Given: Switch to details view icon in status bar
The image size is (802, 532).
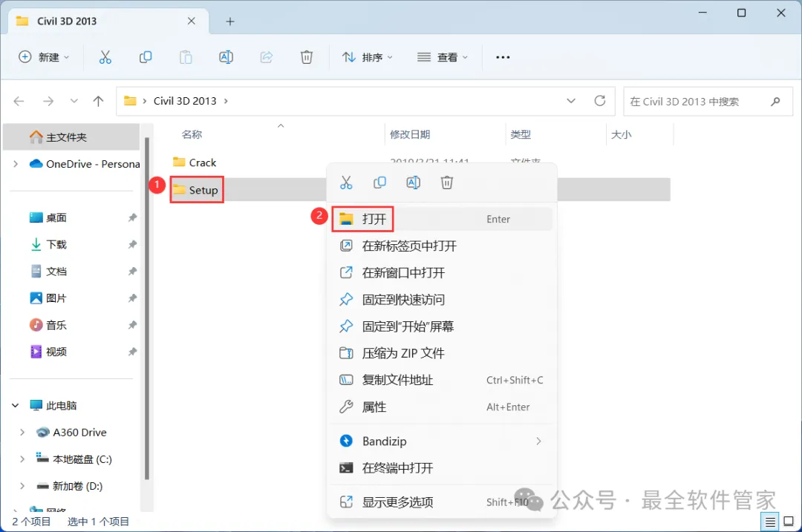Looking at the screenshot, I should tap(770, 522).
